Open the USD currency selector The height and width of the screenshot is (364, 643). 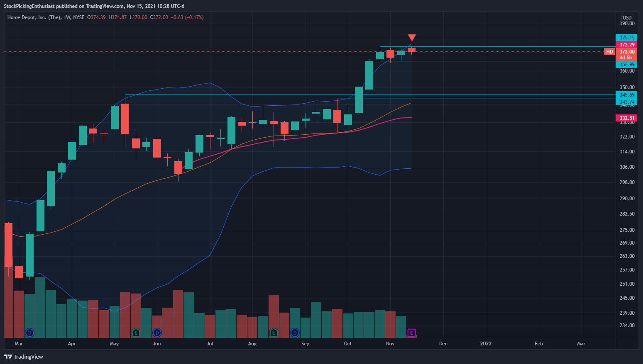click(x=627, y=17)
